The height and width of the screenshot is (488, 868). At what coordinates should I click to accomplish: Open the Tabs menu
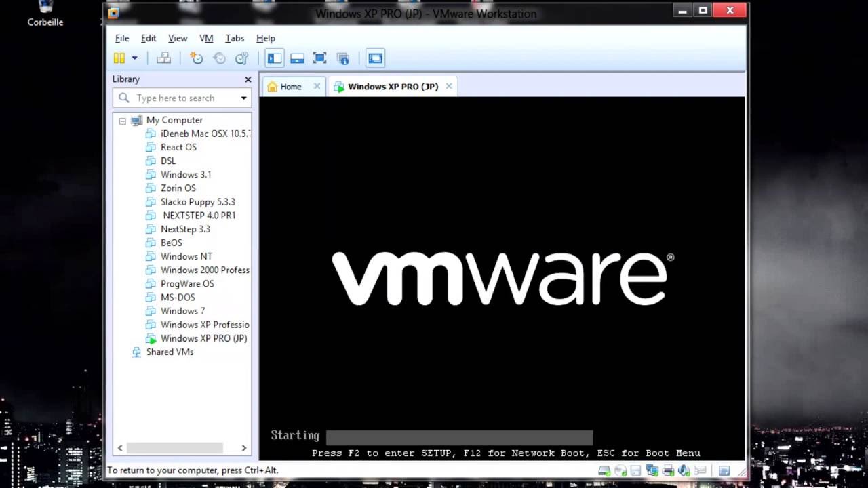click(x=235, y=38)
